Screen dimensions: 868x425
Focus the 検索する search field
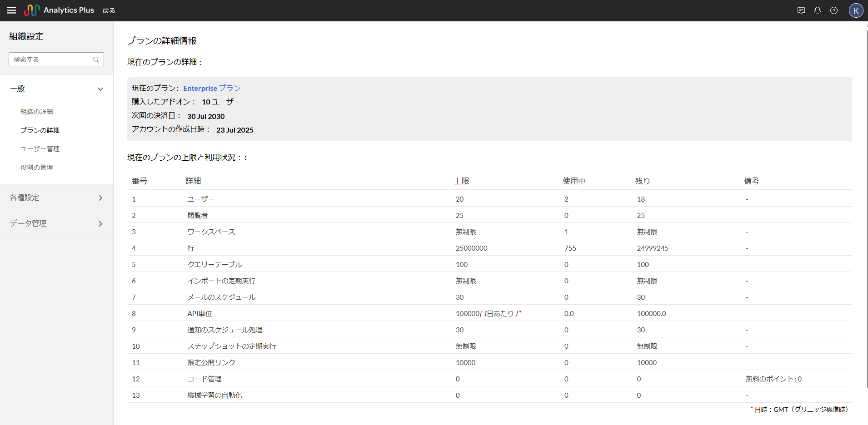(51, 59)
